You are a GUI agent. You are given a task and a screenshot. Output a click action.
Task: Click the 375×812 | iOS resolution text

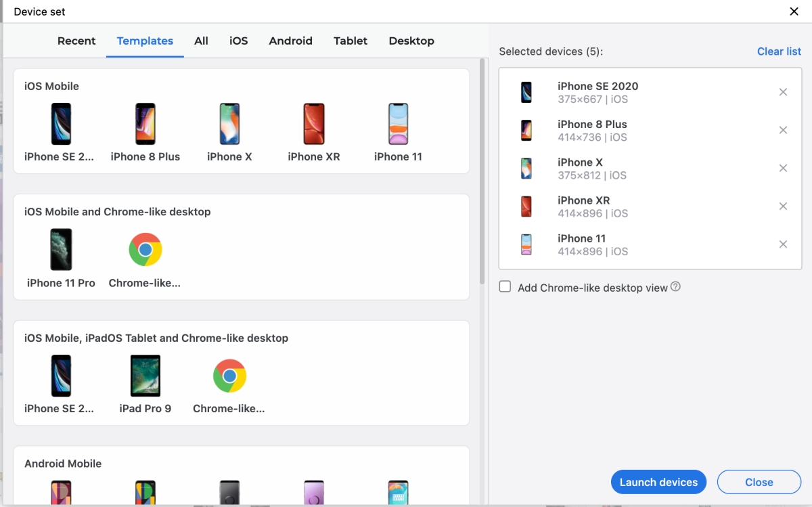click(x=592, y=175)
